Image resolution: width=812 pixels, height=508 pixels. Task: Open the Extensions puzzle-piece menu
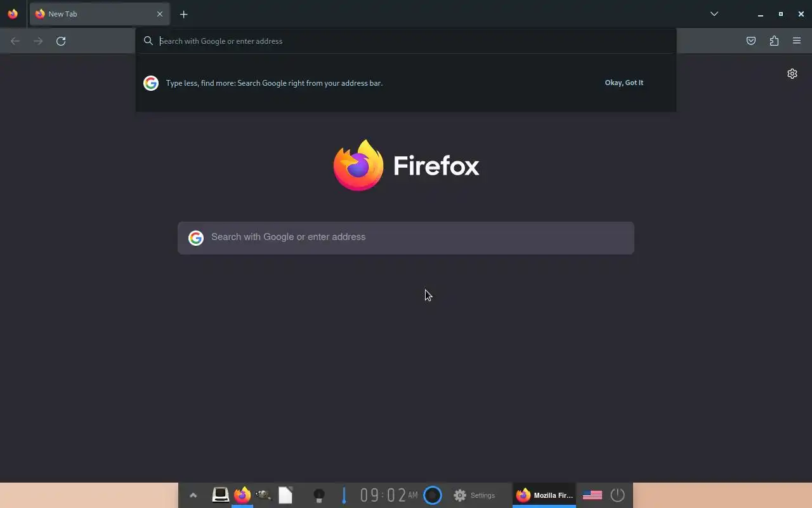(774, 41)
